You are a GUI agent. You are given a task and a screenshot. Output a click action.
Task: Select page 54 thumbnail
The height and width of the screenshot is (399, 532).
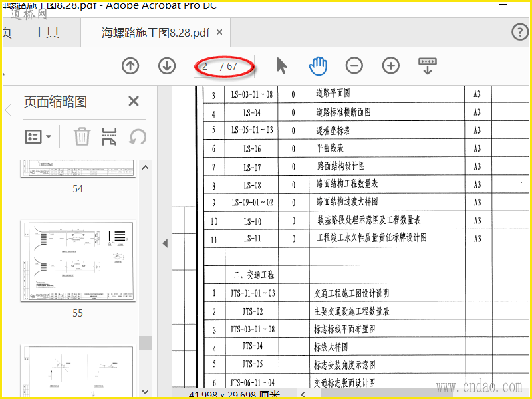click(x=78, y=169)
